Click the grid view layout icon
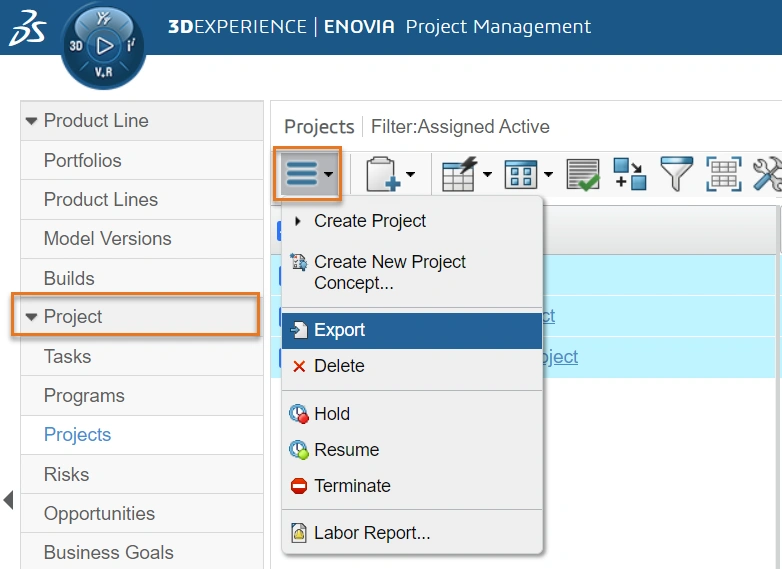 tap(521, 175)
